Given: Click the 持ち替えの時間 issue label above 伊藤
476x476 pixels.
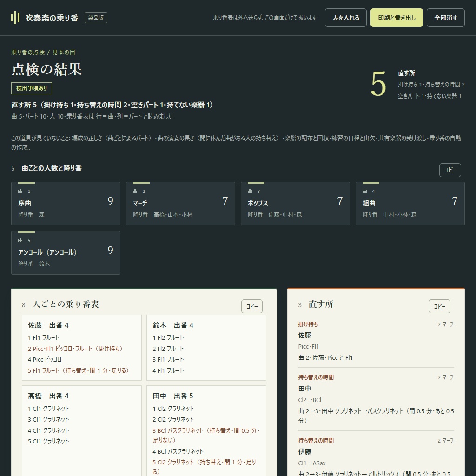Looking at the screenshot, I should (316, 441).
